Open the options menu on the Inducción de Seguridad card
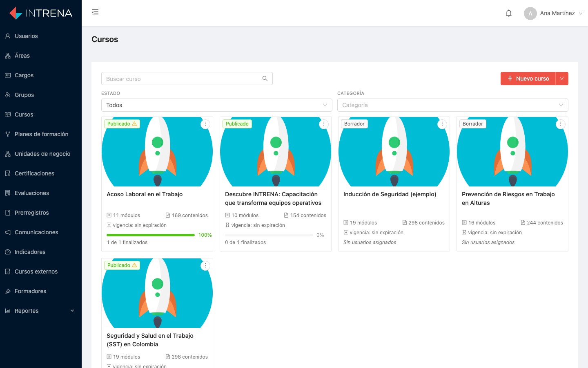This screenshot has height=368, width=588. [x=442, y=124]
